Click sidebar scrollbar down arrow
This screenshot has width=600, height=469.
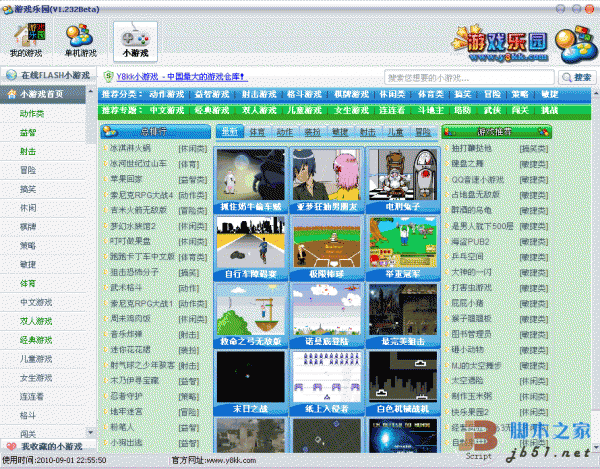tap(91, 433)
